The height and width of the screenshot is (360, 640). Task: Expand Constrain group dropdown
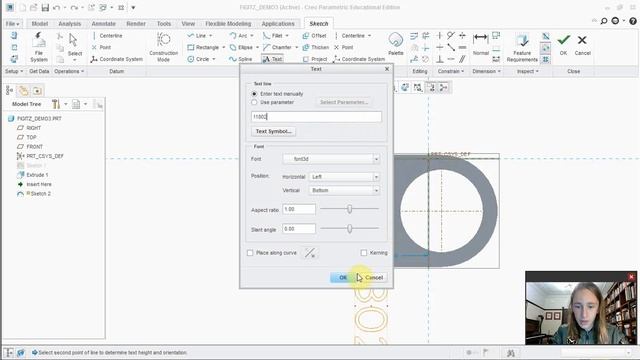pyautogui.click(x=451, y=71)
